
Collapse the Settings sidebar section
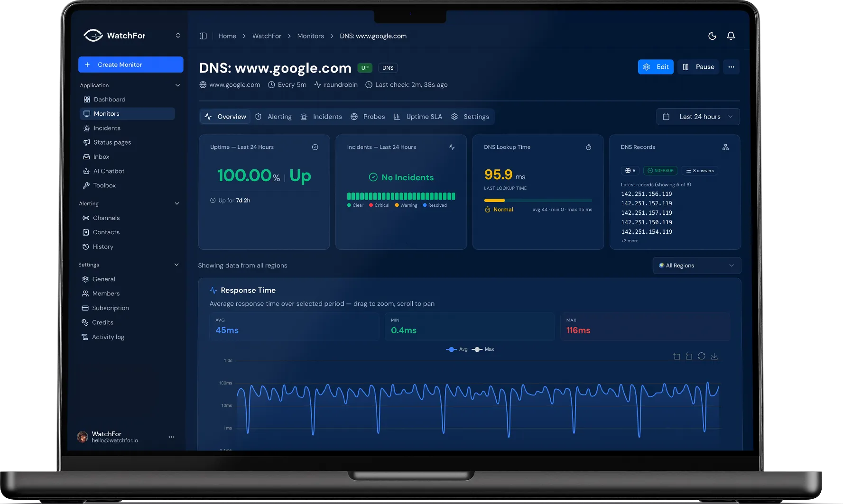[176, 265]
